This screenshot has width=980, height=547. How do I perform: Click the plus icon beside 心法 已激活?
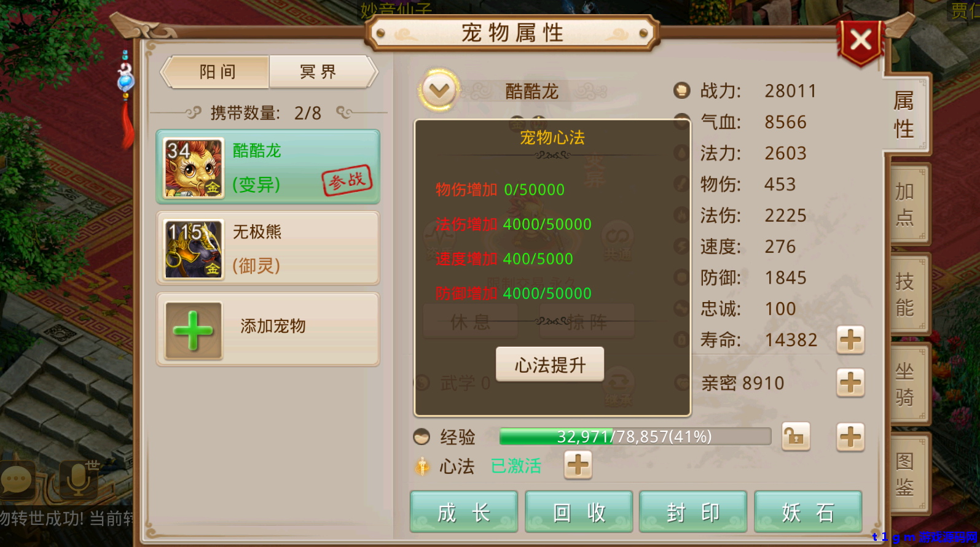point(578,465)
